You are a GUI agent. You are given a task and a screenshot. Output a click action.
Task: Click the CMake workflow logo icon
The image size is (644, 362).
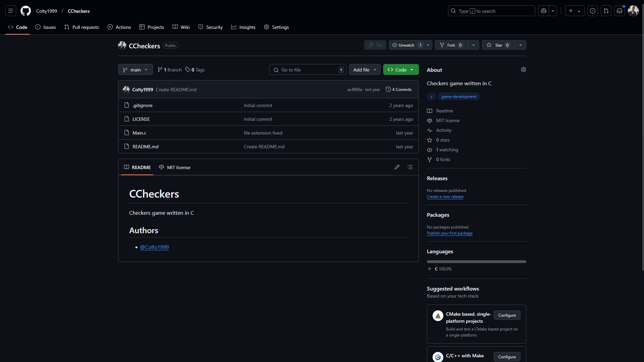438,316
